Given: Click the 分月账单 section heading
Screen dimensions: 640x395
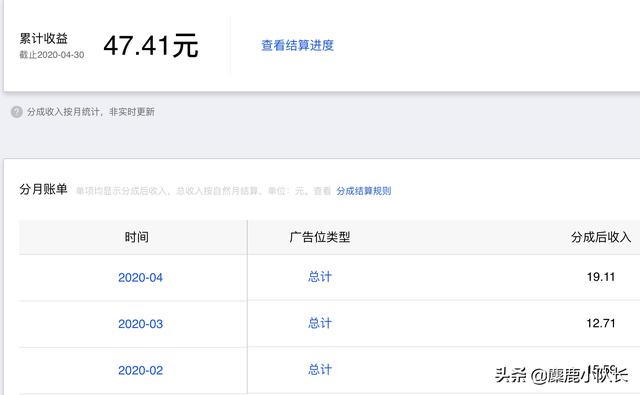Looking at the screenshot, I should pyautogui.click(x=43, y=189).
